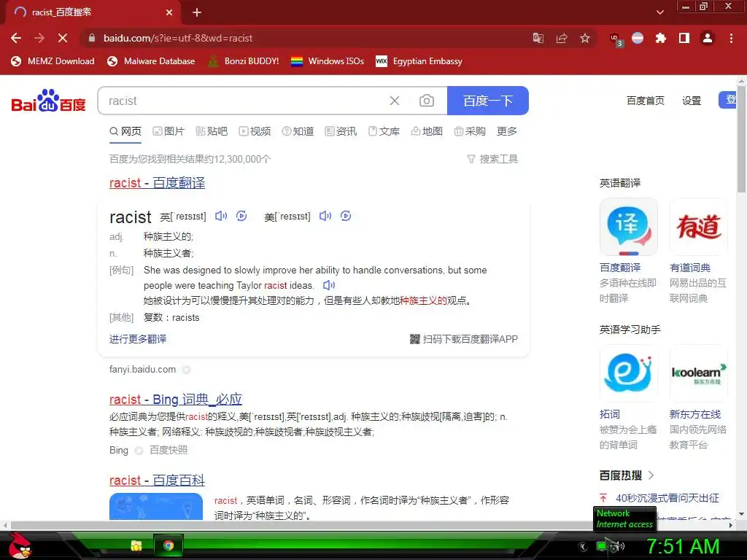Open the Bonzi BUDDY! bookmark
The width and height of the screenshot is (747, 560).
click(243, 61)
